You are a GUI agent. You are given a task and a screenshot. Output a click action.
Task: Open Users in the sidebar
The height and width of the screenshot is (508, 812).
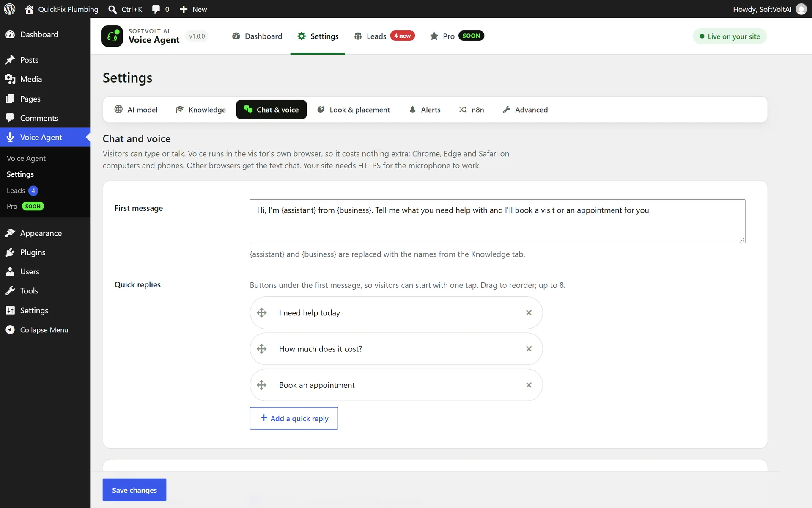(45, 272)
